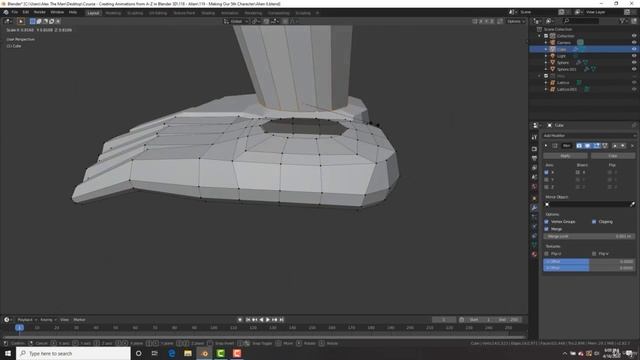Screen dimensions: 640x360
Task: Select Sphere.001 in the outliner
Action: point(566,69)
